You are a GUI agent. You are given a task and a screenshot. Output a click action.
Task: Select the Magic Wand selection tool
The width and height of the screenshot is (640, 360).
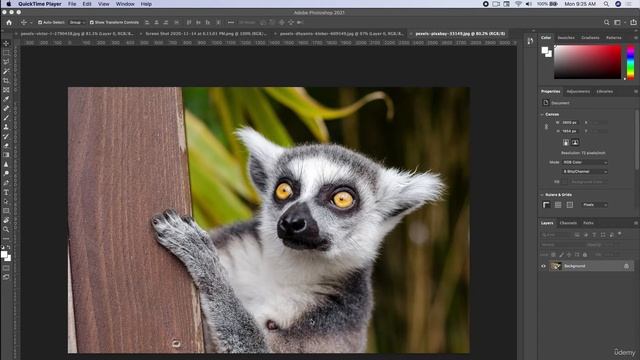tap(6, 71)
